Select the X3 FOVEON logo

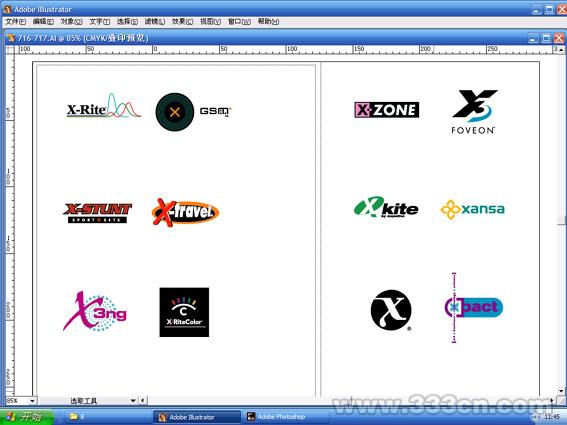(474, 112)
